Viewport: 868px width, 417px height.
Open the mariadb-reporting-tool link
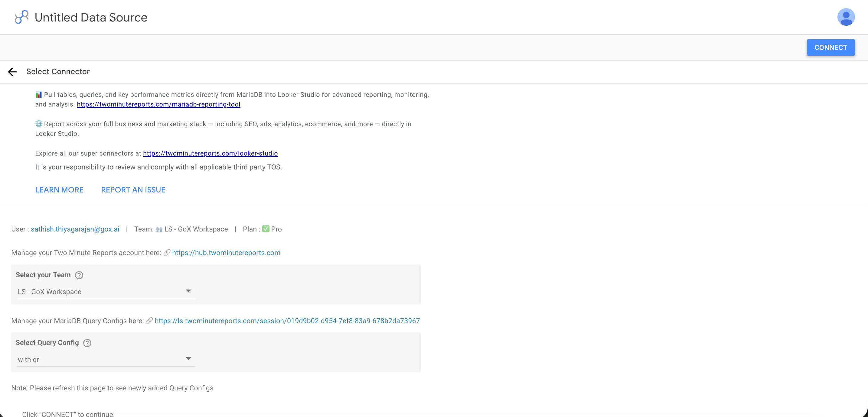pyautogui.click(x=158, y=104)
